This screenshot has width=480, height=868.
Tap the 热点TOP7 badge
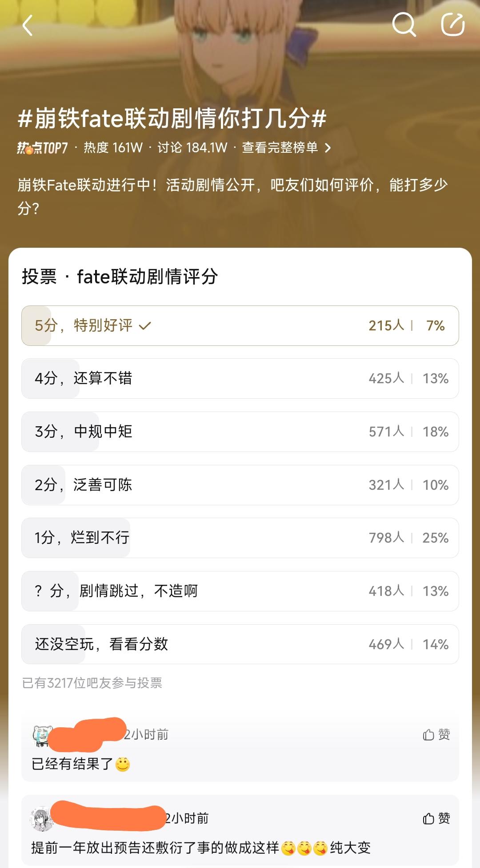pyautogui.click(x=42, y=148)
